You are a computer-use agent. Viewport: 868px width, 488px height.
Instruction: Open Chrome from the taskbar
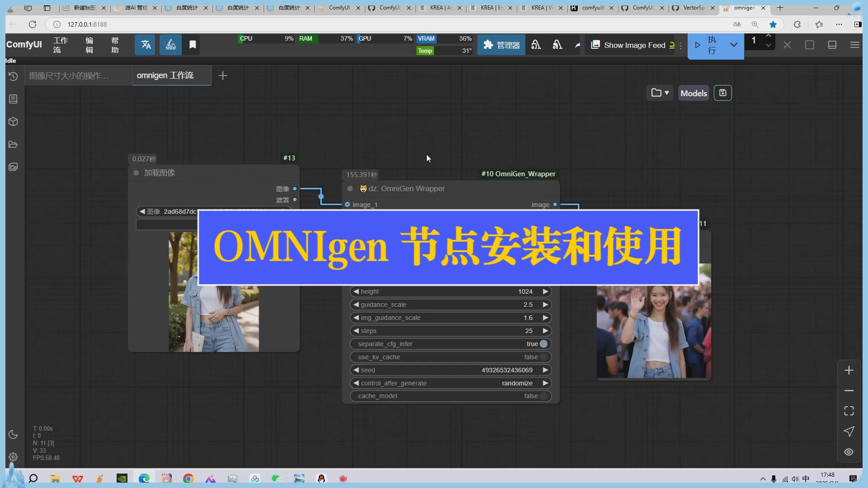tap(189, 479)
